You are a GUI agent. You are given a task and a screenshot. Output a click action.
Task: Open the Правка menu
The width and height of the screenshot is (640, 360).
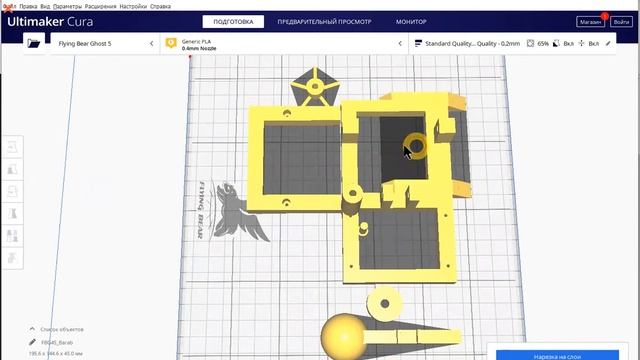click(28, 7)
